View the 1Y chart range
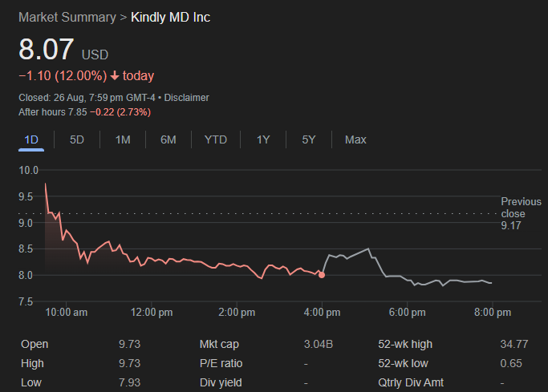This screenshot has height=392, width=548. click(263, 139)
